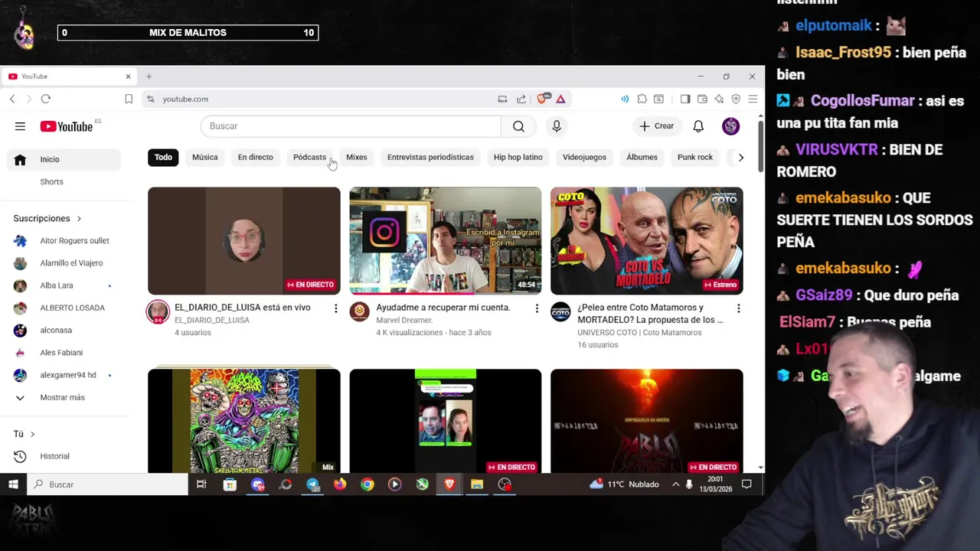Viewport: 980px width, 551px height.
Task: Open EL_DIARIO_DE_LUISA live thumbnail
Action: (243, 240)
